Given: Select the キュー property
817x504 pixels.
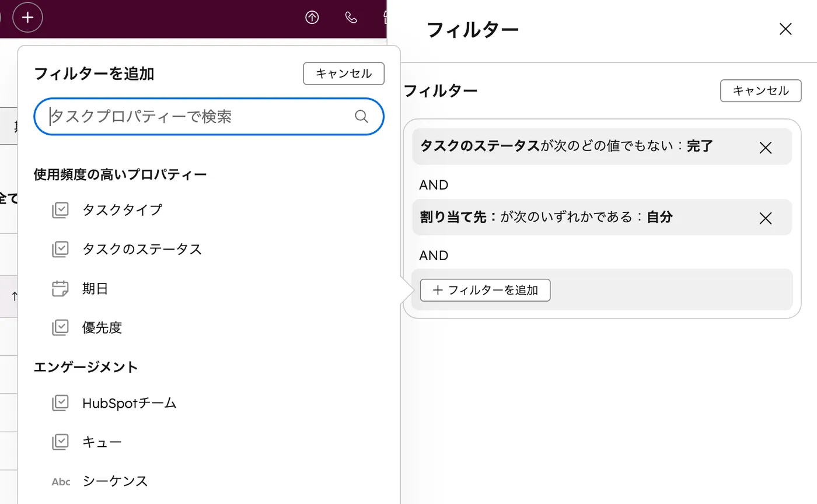Looking at the screenshot, I should [102, 442].
